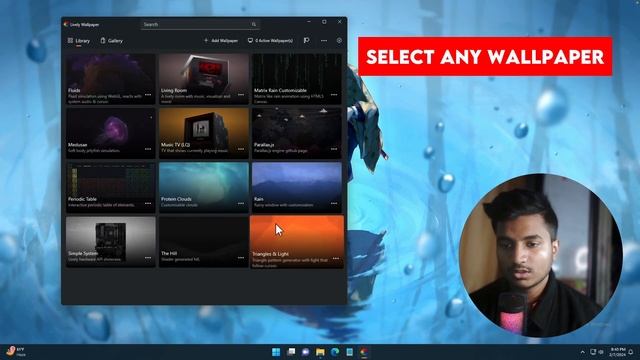Screen dimensions: 640x360
Task: Pick the Periodic Table wallpaper thumbnail
Action: (111, 187)
